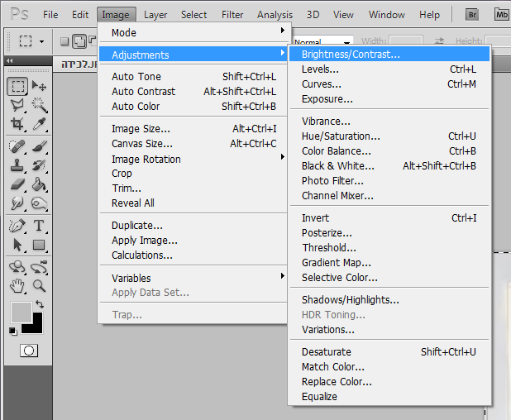
Task: Open the Layer menu
Action: pos(155,15)
